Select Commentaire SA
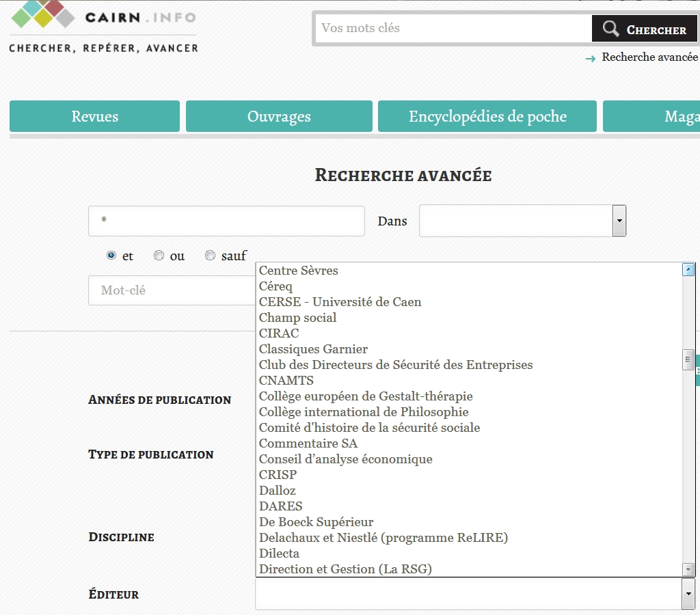 tap(469, 443)
